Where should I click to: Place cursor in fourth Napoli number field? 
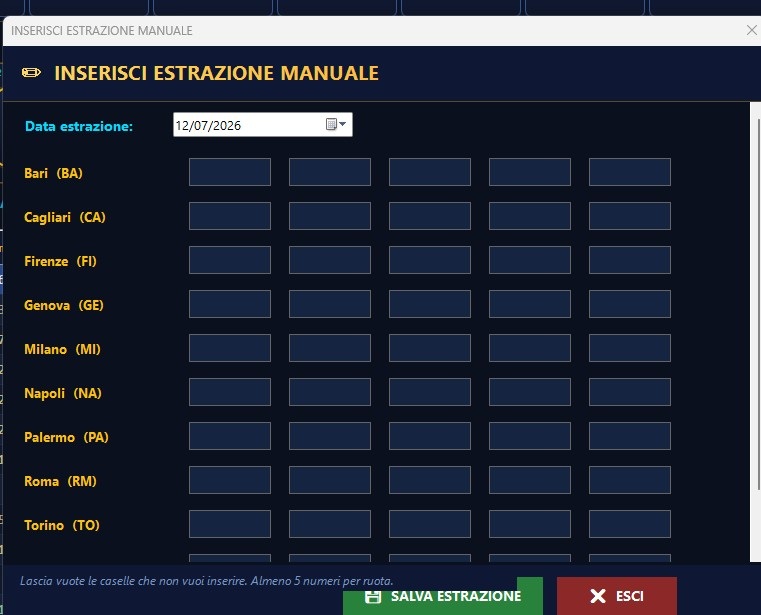[529, 392]
